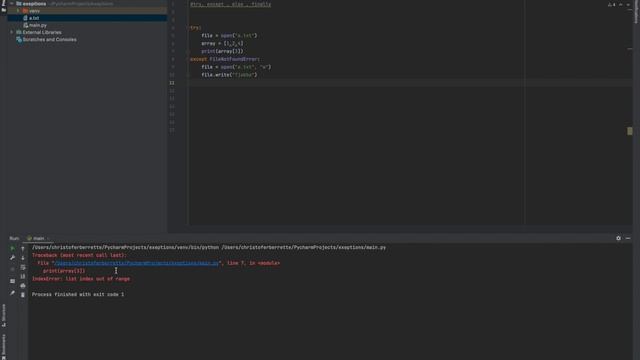Click the main.py link in the traceback
640x360 pixels.
click(x=137, y=263)
